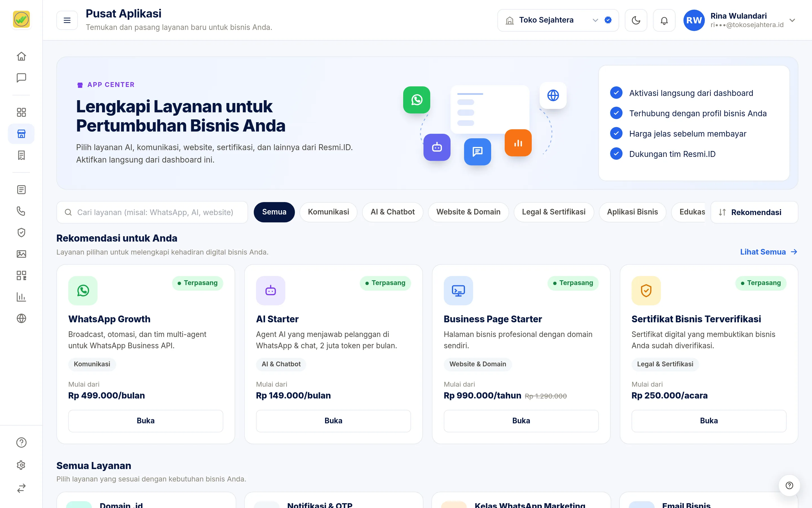Click the switch arrows sidebar icon

click(21, 488)
